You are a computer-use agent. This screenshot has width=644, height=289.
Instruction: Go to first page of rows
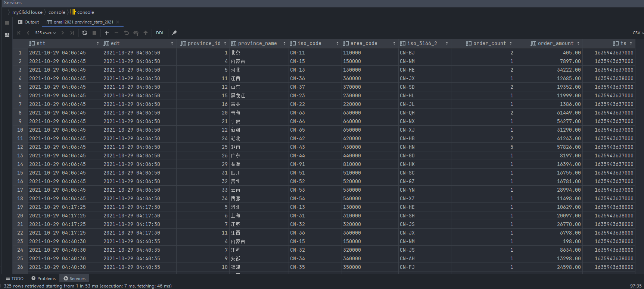pos(18,33)
